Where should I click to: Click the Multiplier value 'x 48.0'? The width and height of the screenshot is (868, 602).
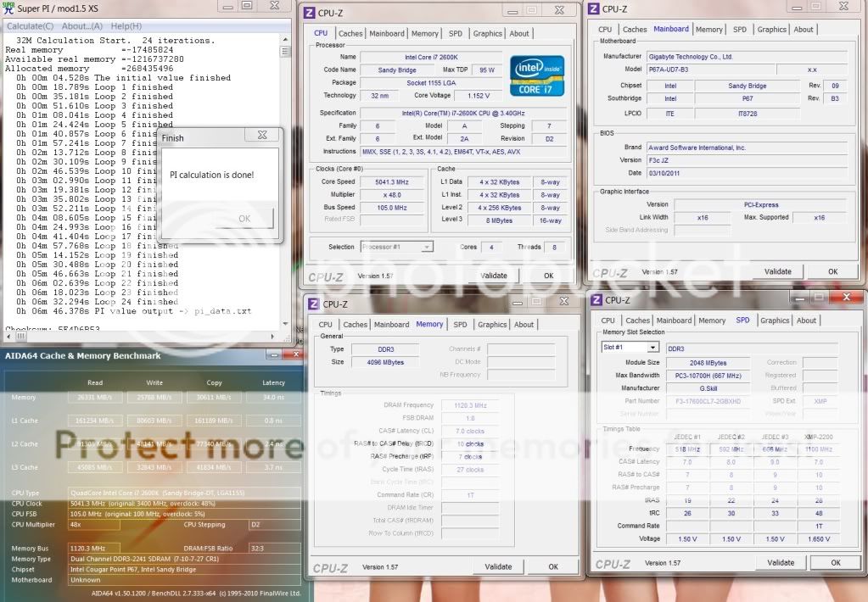(x=392, y=195)
